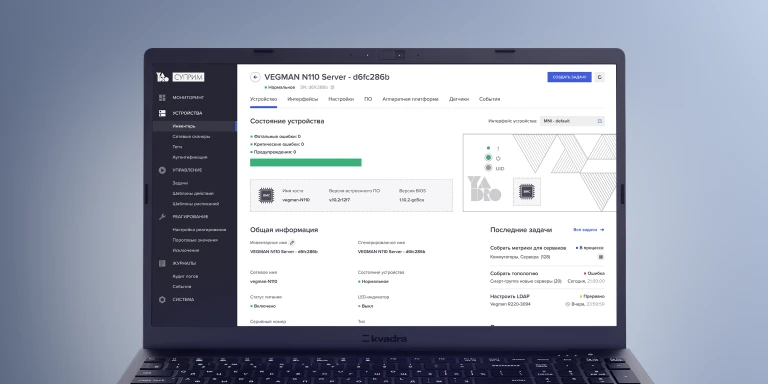The height and width of the screenshot is (384, 768).
Task: Click the Реагирование wrench icon
Action: click(x=162, y=216)
